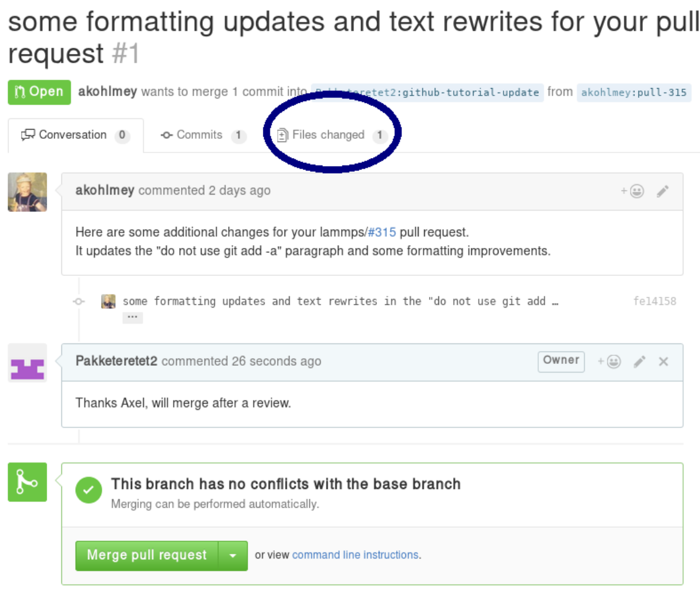
Task: Click Pakketeretet2's purple avatar
Action: (27, 363)
